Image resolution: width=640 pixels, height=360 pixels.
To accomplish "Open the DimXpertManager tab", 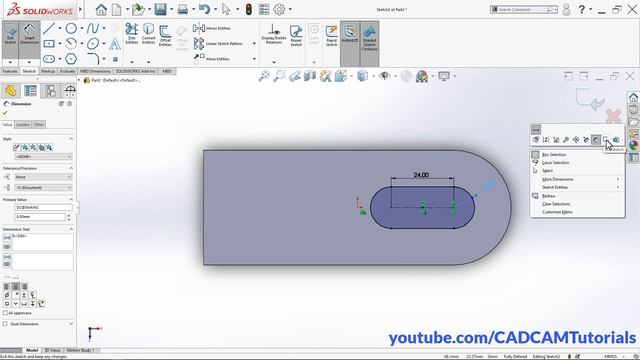I will (x=70, y=91).
